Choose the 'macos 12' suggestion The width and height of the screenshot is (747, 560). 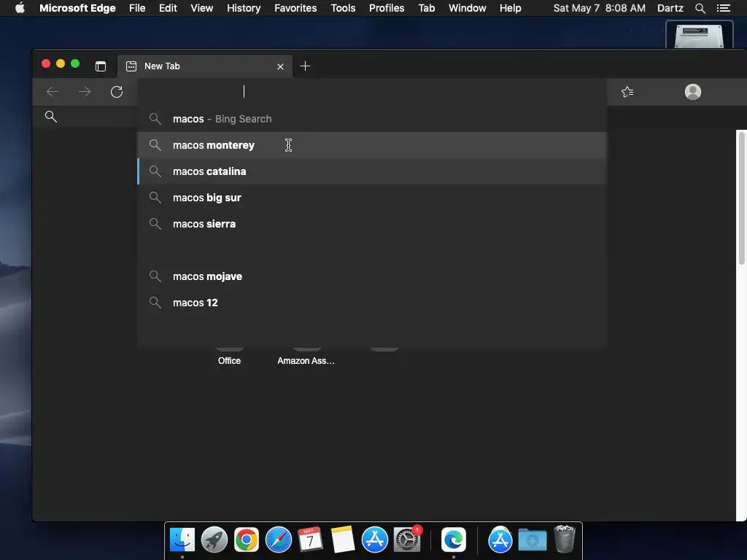click(x=371, y=303)
